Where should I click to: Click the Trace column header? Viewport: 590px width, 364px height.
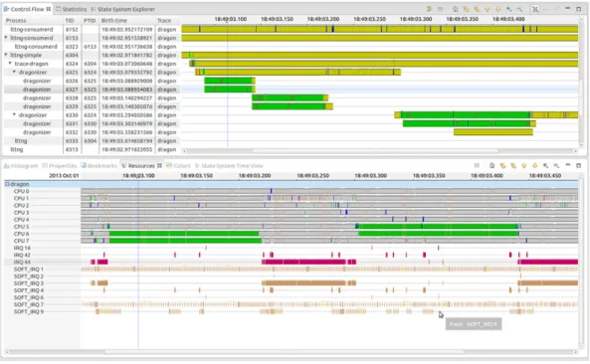[167, 20]
